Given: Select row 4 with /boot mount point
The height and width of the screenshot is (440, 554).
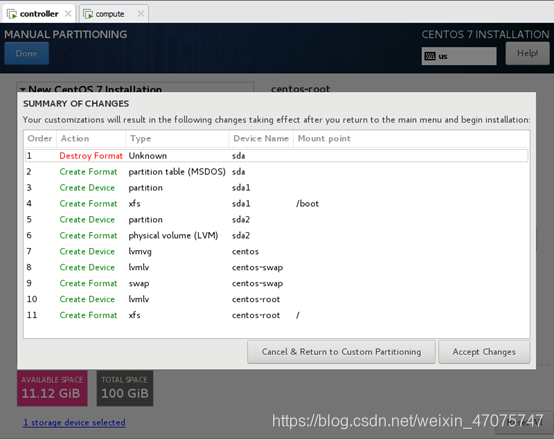Looking at the screenshot, I should click(277, 204).
